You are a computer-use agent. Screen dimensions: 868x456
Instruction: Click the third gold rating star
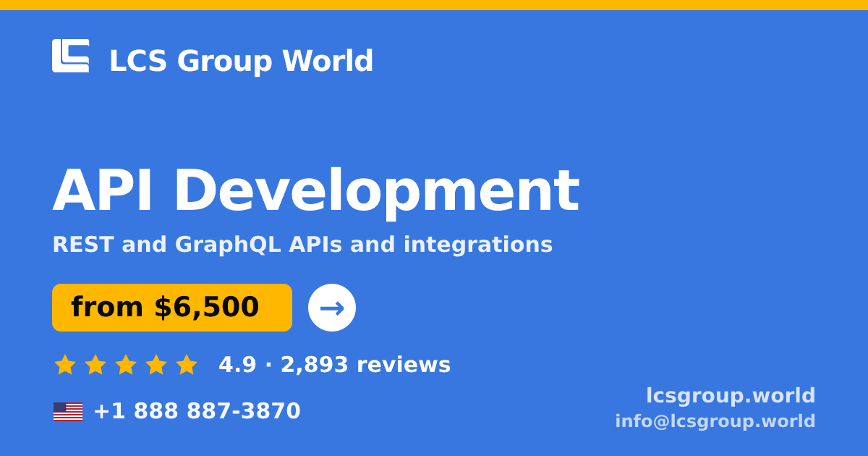pyautogui.click(x=126, y=365)
